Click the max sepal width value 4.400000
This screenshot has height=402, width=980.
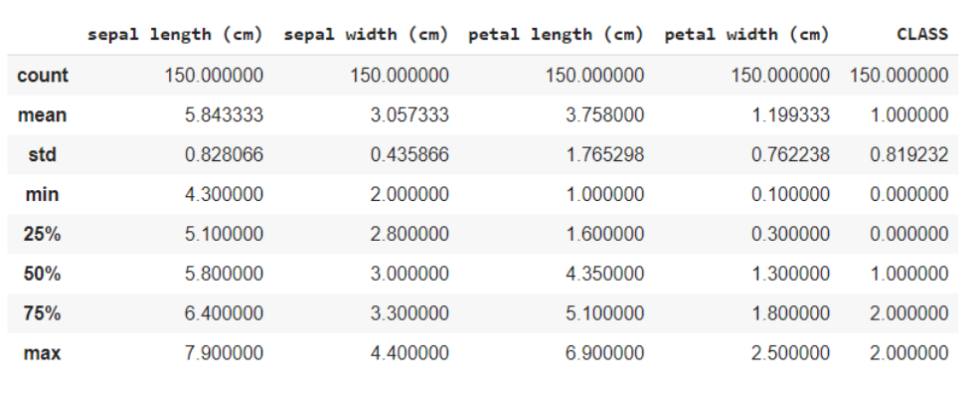(409, 353)
